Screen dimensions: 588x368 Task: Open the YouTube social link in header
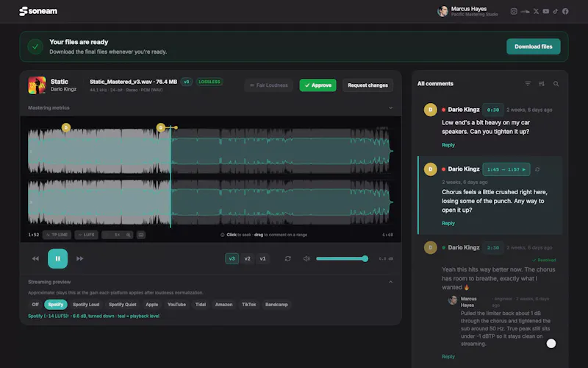pos(545,11)
